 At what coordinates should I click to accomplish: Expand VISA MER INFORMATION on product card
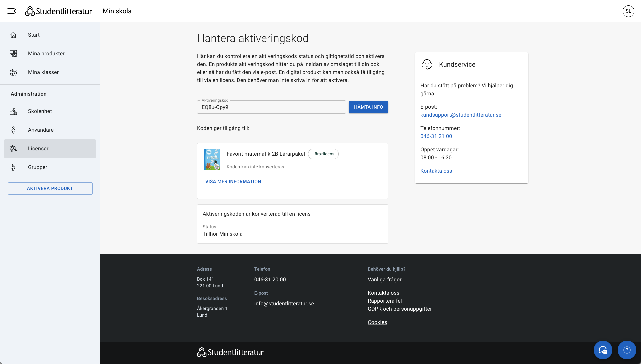(x=233, y=181)
